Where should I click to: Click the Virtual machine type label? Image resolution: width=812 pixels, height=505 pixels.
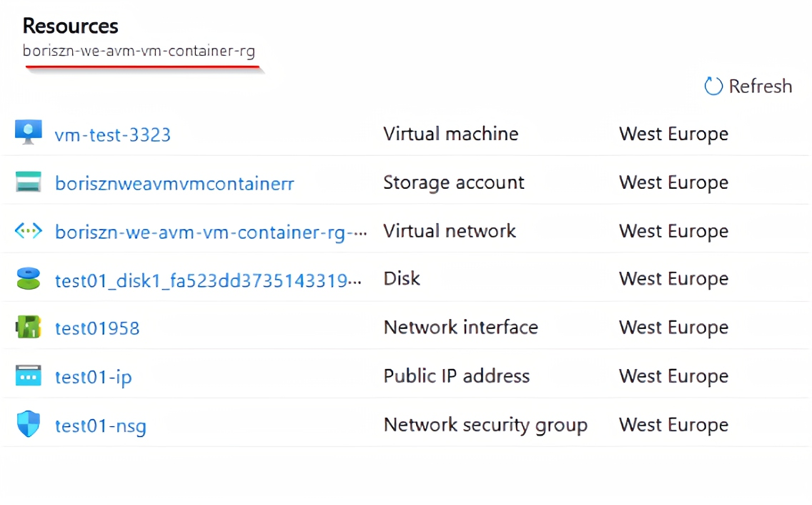[451, 134]
